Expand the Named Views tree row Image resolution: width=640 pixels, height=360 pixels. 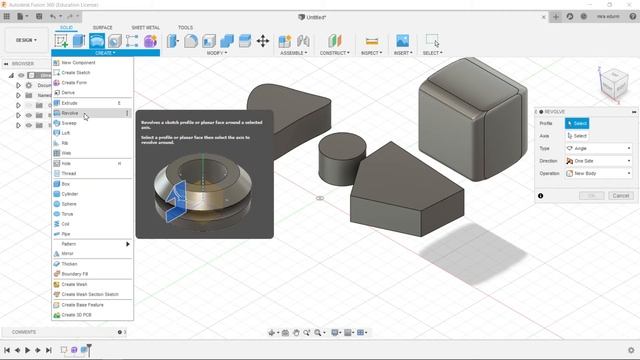[x=18, y=96]
